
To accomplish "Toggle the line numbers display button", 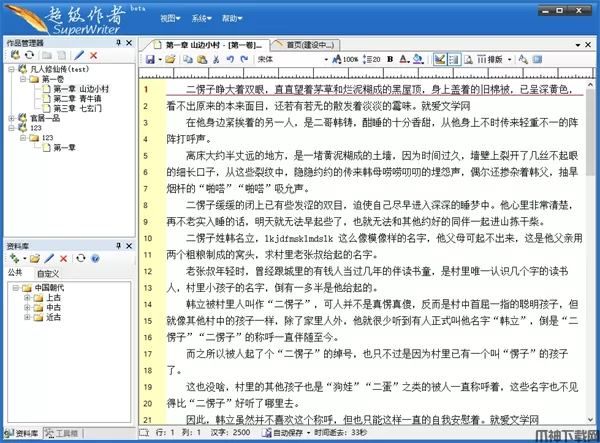I will pos(454,59).
